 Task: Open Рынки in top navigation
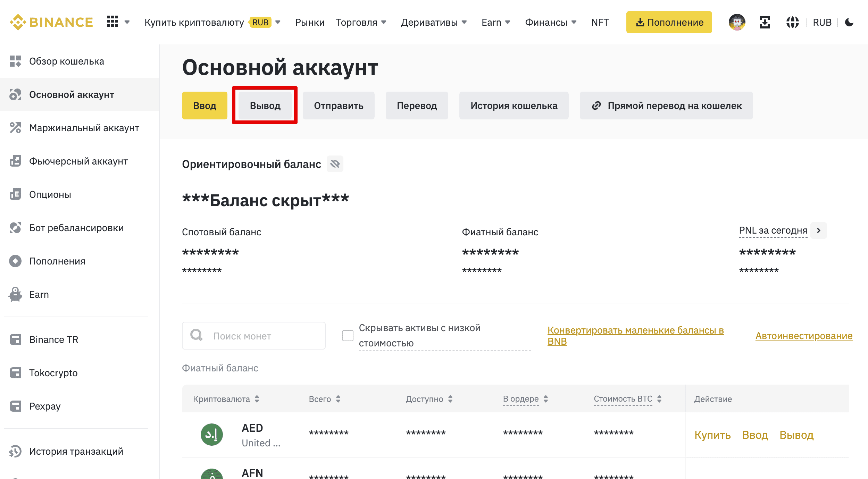pos(310,22)
